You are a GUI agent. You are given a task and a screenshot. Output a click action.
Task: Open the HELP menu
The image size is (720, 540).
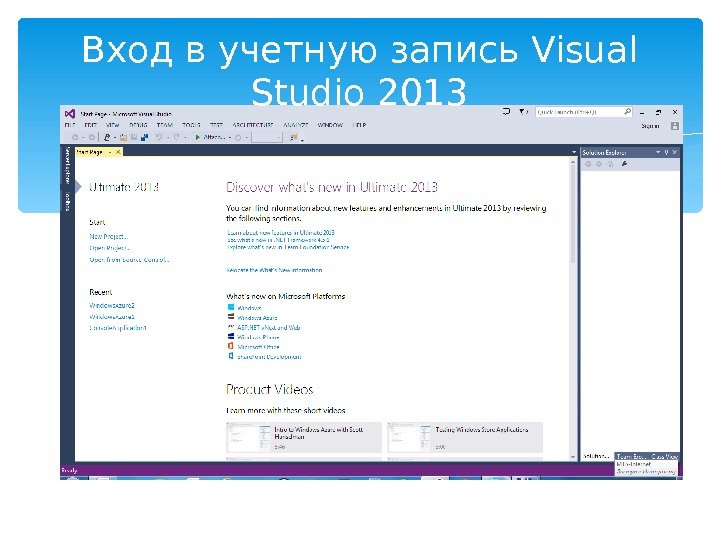click(359, 125)
